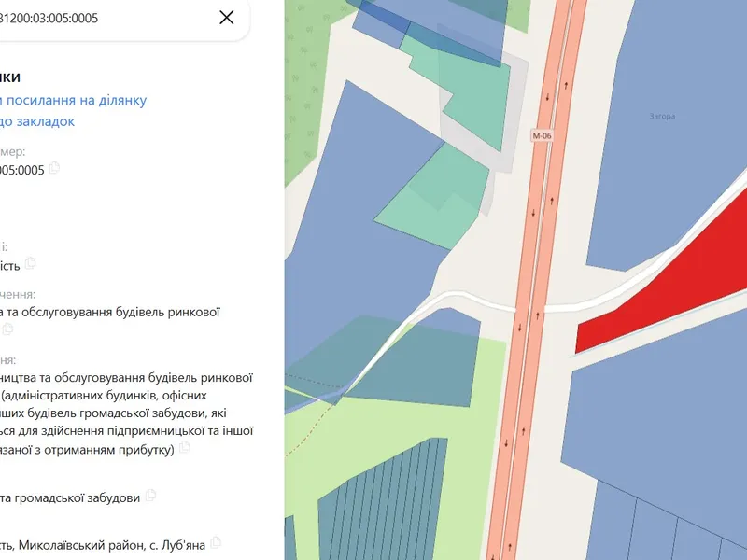Screen dimensions: 747x560
Task: Clear the search with the X icon
Action: 226,18
